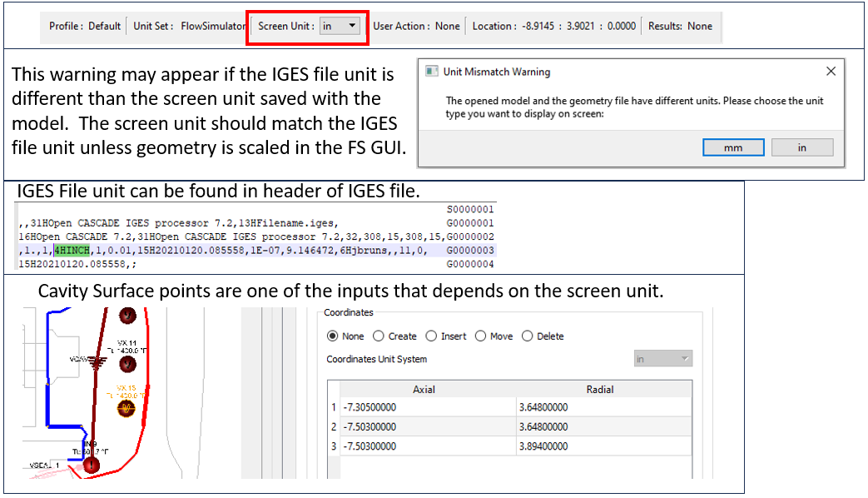Image resolution: width=868 pixels, height=498 pixels.
Task: Select the Create coordinates radio button
Action: [x=379, y=336]
